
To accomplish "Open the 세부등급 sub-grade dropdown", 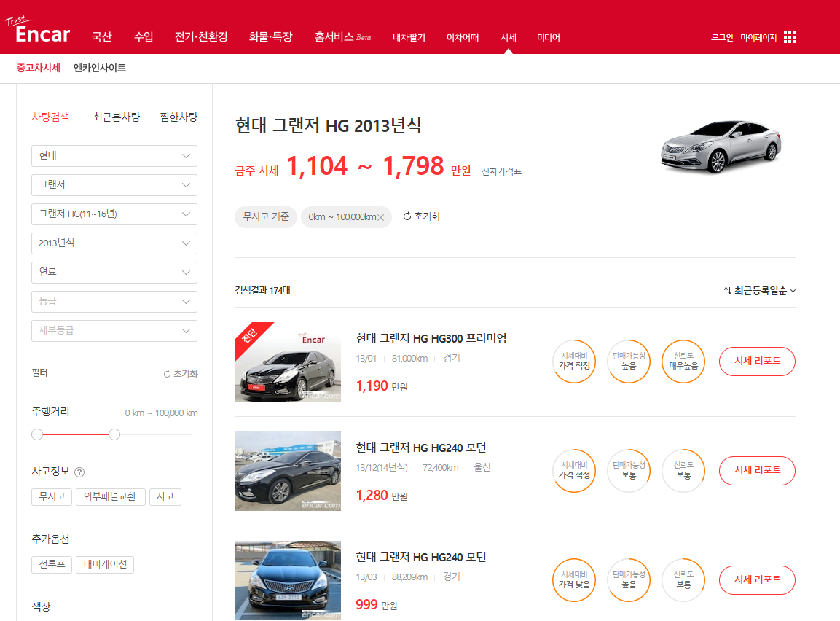I will (x=114, y=331).
